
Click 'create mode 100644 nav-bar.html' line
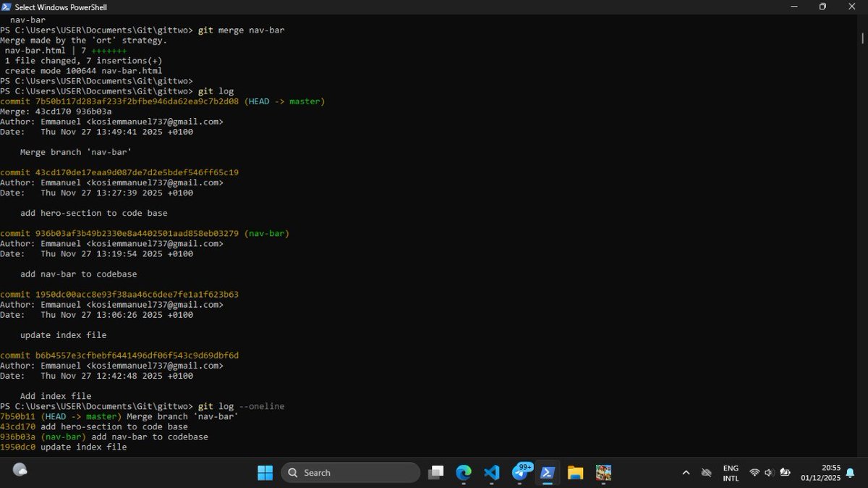(x=83, y=71)
